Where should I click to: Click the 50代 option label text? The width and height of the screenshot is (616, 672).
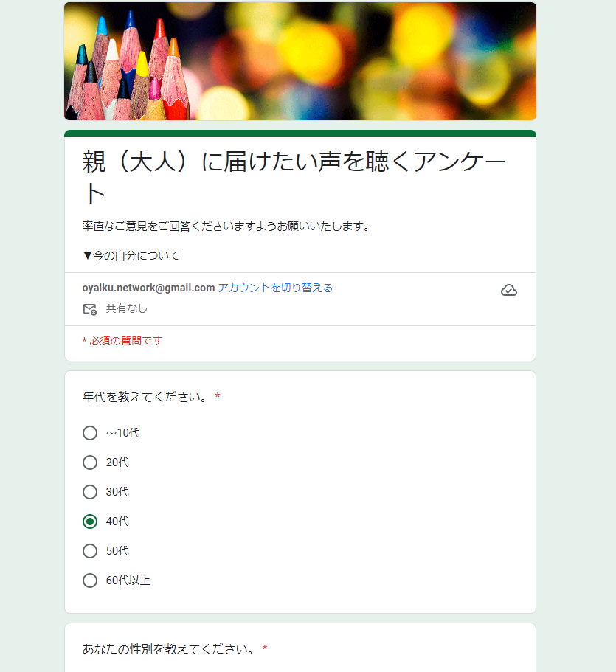pyautogui.click(x=117, y=551)
